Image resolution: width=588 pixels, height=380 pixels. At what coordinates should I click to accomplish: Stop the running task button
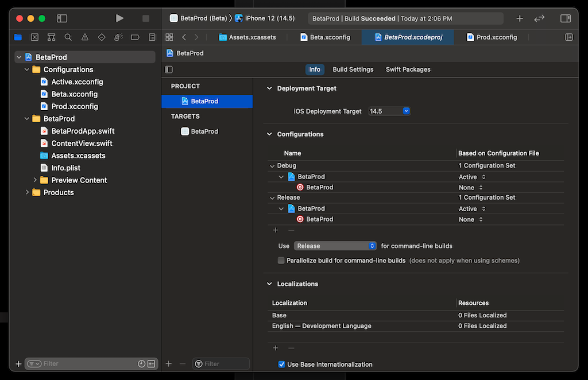pos(146,18)
